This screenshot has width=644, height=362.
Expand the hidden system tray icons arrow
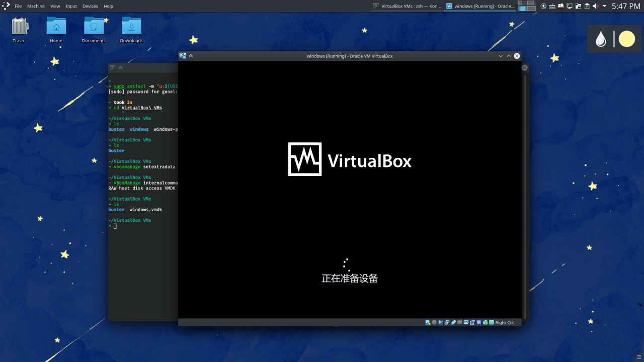[604, 6]
